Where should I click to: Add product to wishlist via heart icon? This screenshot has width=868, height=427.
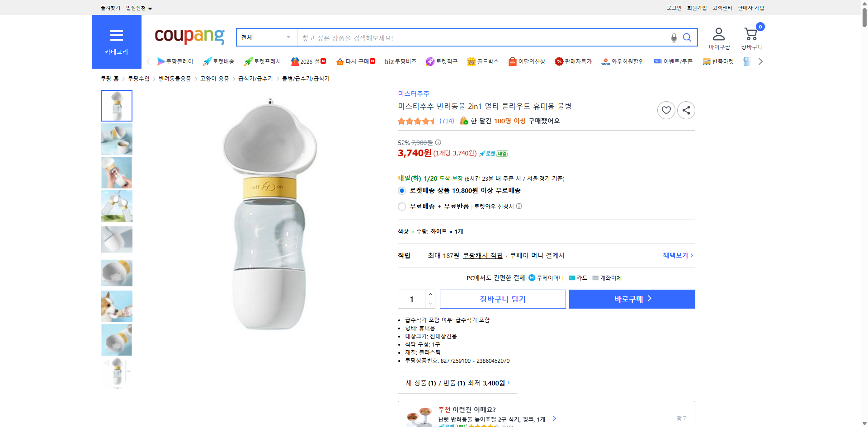click(666, 110)
